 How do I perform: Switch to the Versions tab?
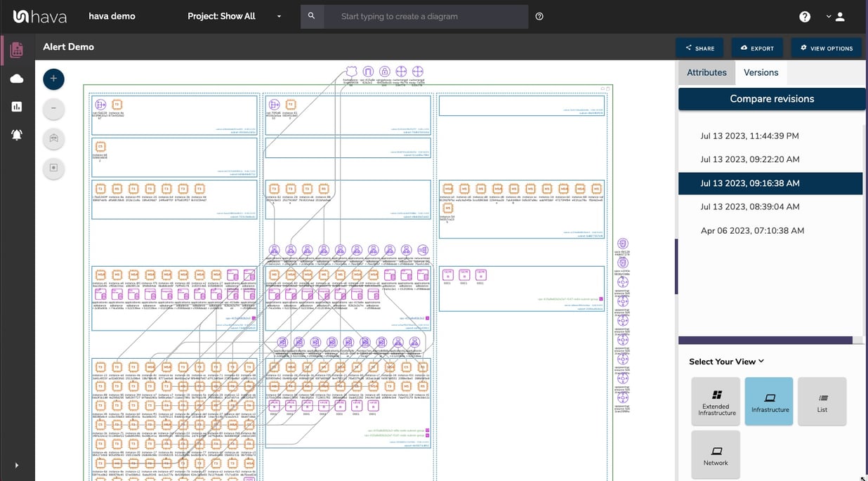pos(761,72)
